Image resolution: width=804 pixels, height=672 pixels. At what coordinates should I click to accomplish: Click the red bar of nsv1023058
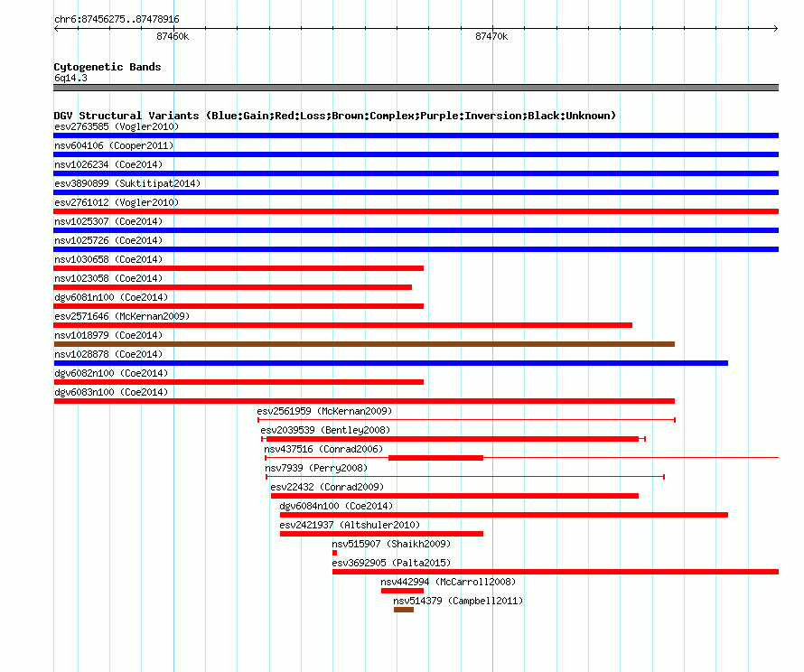(x=233, y=287)
